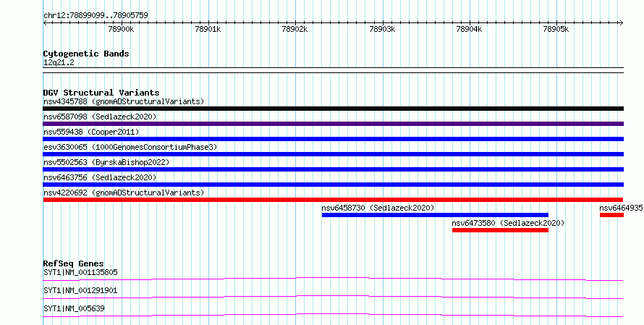Screen dimensions: 644x325
Task: Click the cytogenetic band 12q21.2 outline bar
Action: tap(333, 70)
